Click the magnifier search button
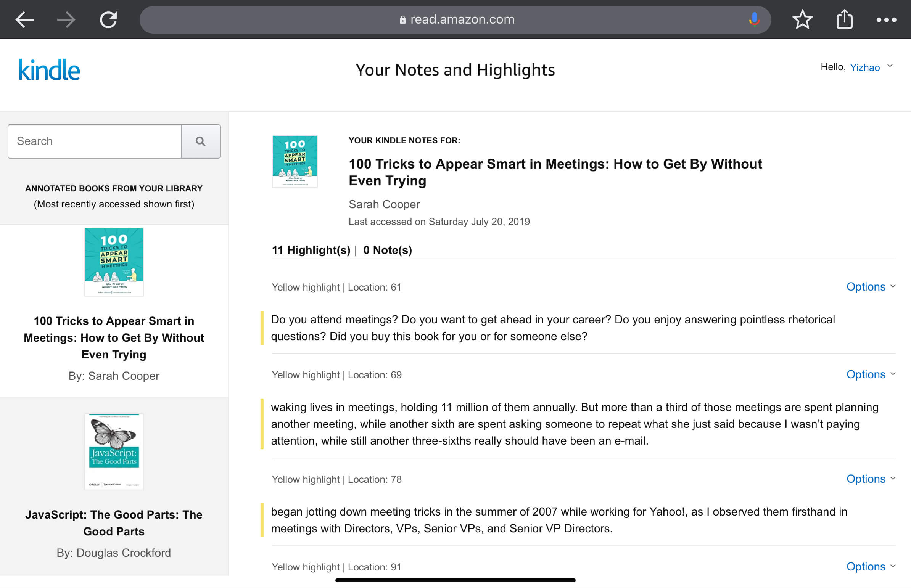911x588 pixels. pyautogui.click(x=201, y=141)
